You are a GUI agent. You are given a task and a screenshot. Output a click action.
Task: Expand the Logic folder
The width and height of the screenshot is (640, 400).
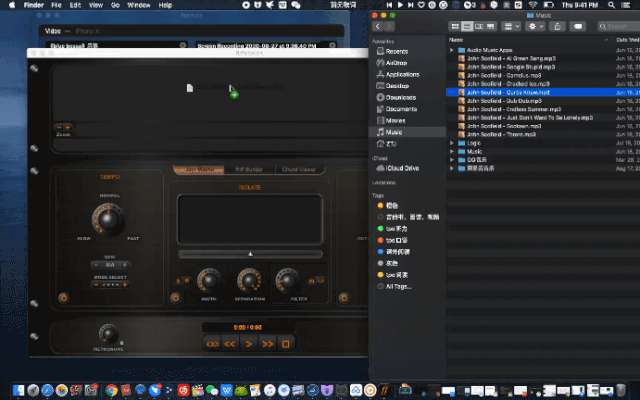452,143
